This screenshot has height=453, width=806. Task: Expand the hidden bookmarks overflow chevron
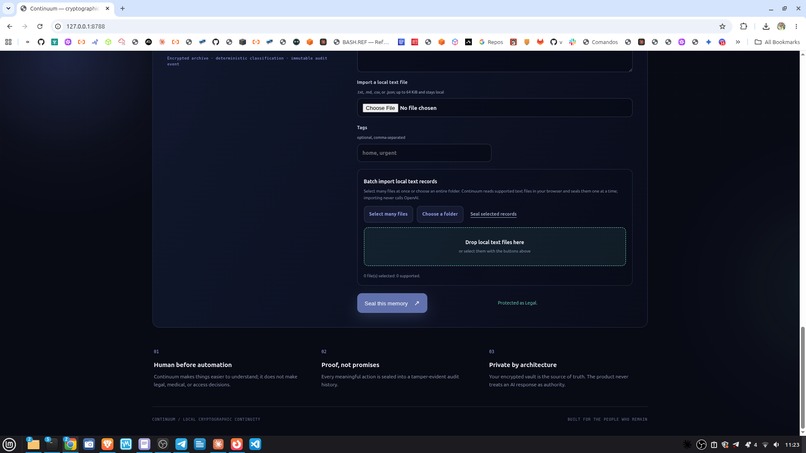coord(738,42)
